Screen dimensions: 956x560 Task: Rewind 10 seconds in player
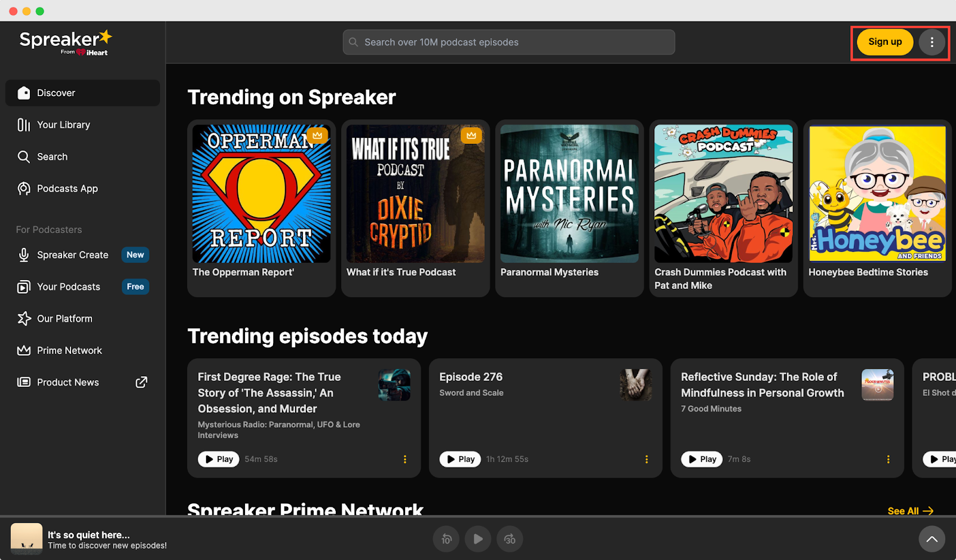(446, 539)
